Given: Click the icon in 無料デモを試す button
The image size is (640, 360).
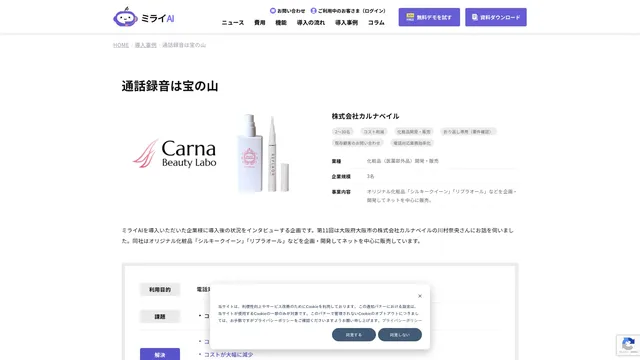Looking at the screenshot, I should tap(410, 17).
